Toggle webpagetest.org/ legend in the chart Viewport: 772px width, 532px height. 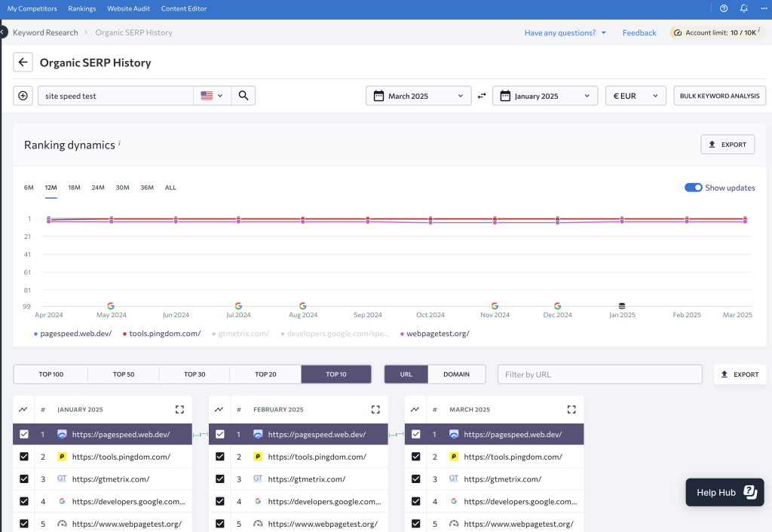(435, 334)
